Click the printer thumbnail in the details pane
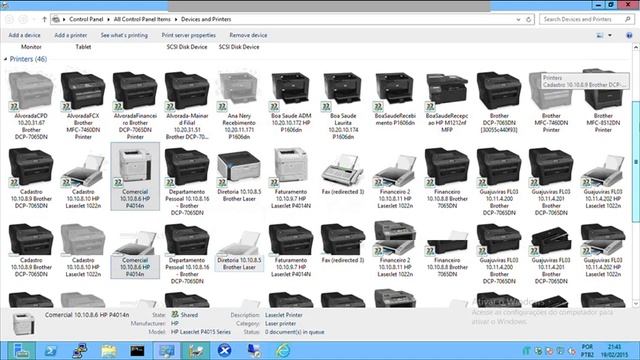The height and width of the screenshot is (360, 640). (23, 324)
